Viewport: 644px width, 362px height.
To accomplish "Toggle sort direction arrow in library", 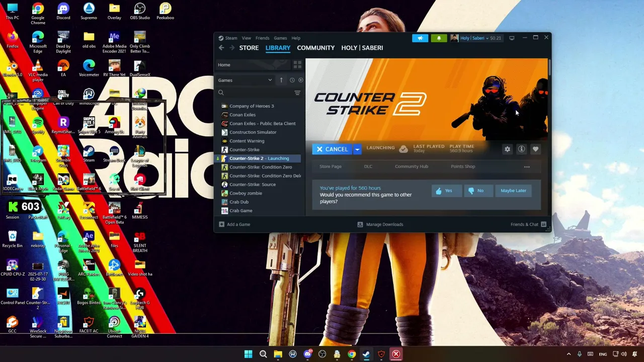I will (281, 80).
